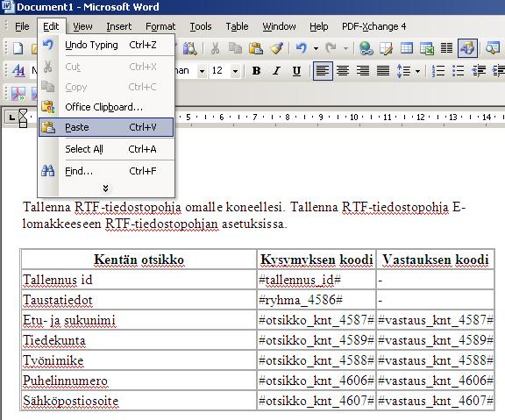Click the Line Spacing icon

point(403,70)
